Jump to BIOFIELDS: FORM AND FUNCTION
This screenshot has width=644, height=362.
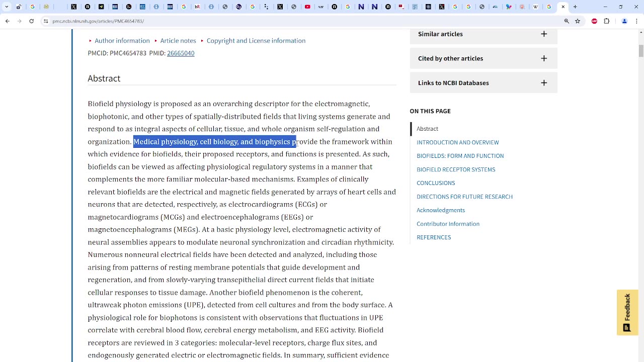point(460,156)
